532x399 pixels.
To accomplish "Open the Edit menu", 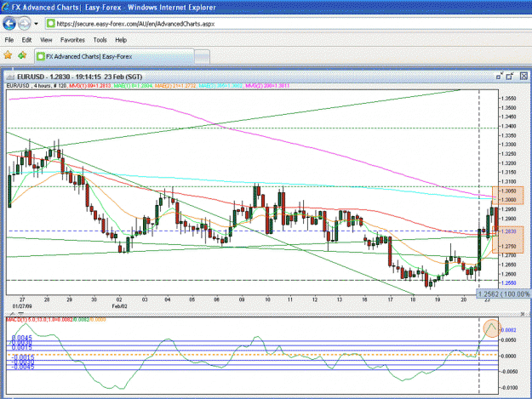I will point(26,40).
